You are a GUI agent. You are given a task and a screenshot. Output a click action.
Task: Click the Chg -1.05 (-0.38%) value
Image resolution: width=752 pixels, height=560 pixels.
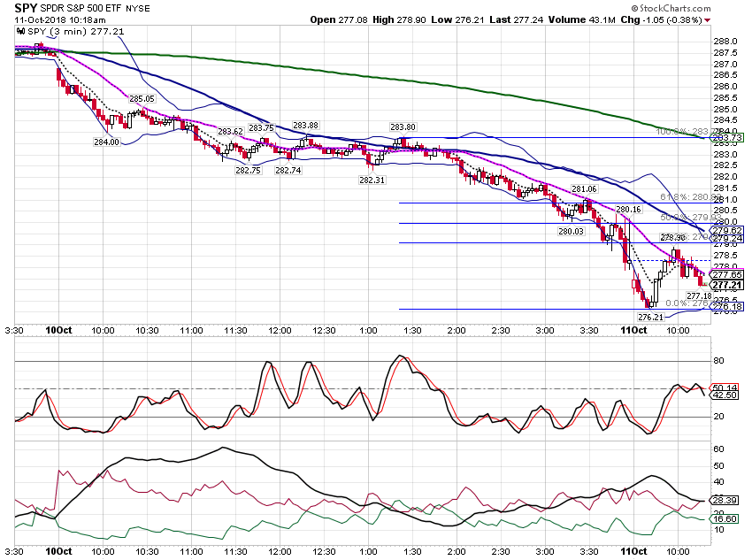pos(662,19)
